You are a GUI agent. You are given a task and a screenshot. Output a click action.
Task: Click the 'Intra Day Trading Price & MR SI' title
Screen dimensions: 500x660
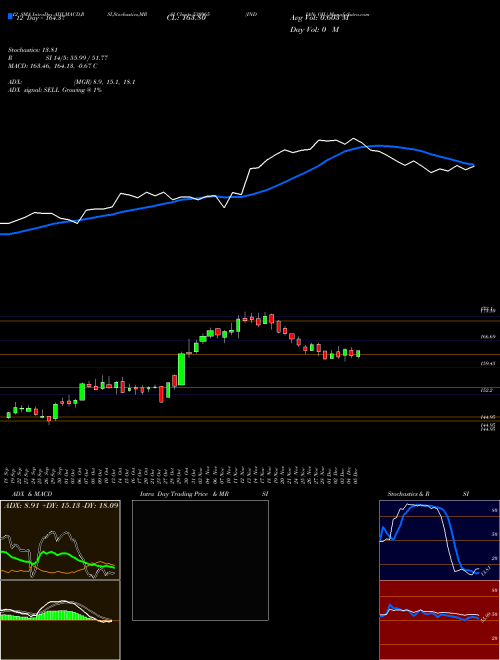[x=204, y=494]
